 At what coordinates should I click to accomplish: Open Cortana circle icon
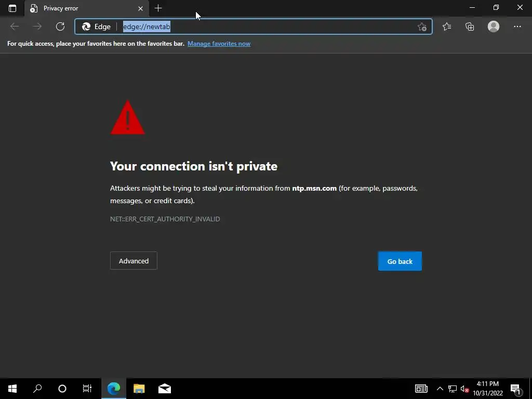(62, 389)
